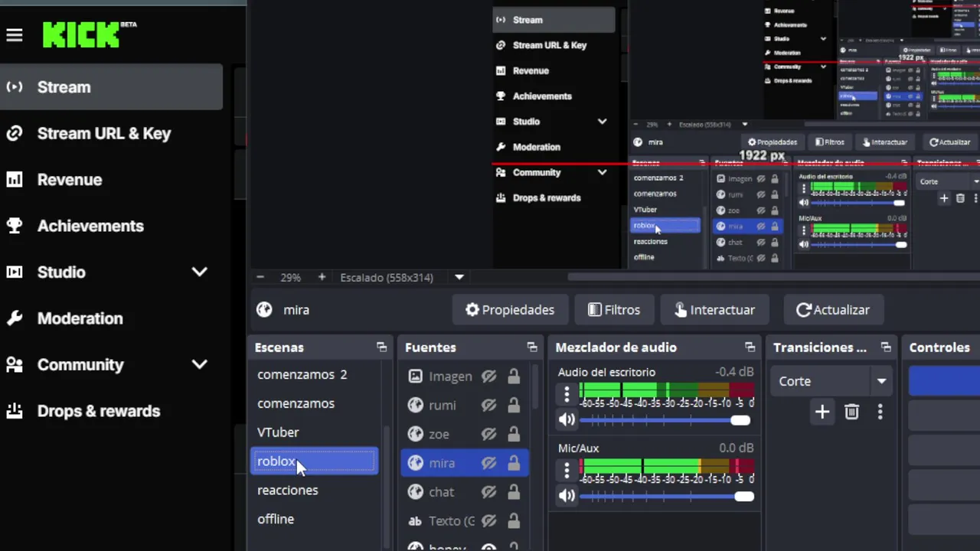This screenshot has height=551, width=980.
Task: Adjust the Mic/Aux volume slider
Action: (x=666, y=497)
